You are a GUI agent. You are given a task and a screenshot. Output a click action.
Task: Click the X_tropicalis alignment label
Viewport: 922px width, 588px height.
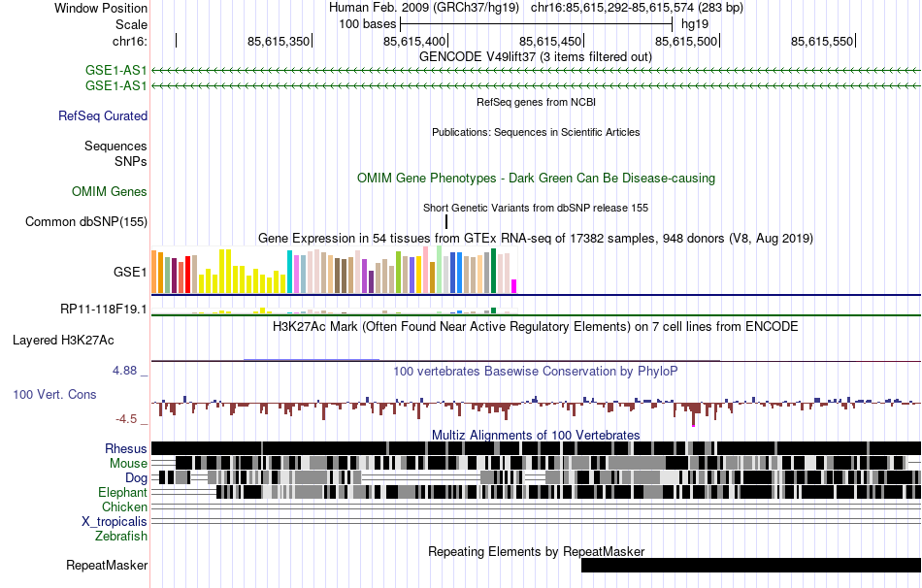pyautogui.click(x=115, y=522)
